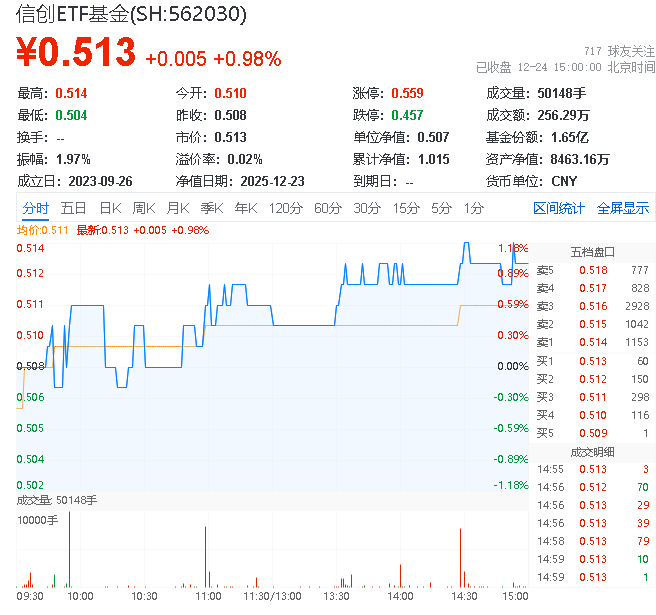Show the 月K monthly chart
The image size is (656, 615).
click(178, 208)
